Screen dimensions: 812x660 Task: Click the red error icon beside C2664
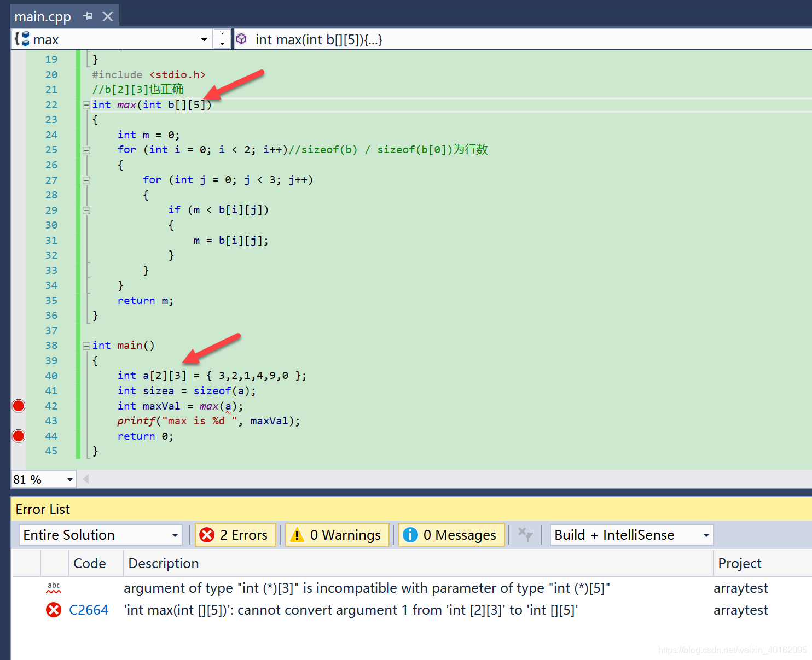(54, 610)
